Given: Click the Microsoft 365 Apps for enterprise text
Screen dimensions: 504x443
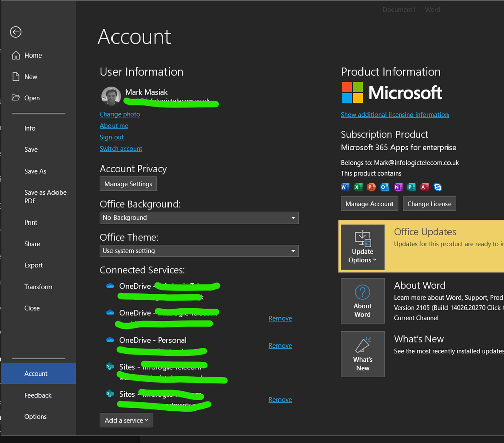Looking at the screenshot, I should point(398,147).
